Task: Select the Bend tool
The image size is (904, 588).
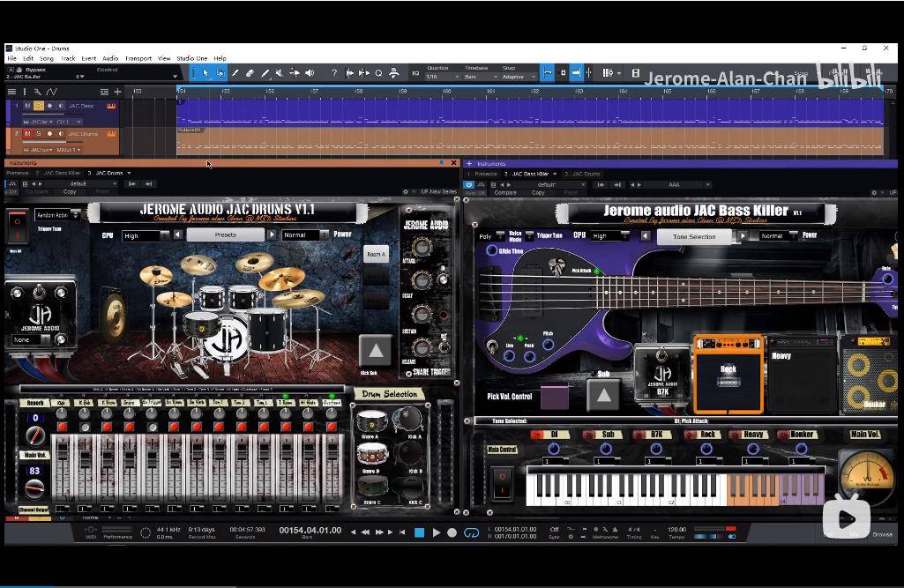Action: coord(295,73)
